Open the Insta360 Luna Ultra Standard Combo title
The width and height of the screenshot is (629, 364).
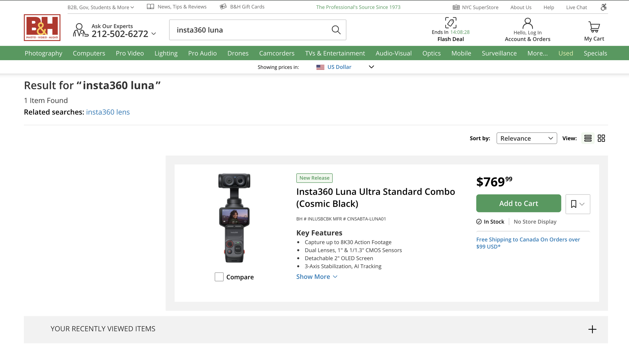click(376, 197)
